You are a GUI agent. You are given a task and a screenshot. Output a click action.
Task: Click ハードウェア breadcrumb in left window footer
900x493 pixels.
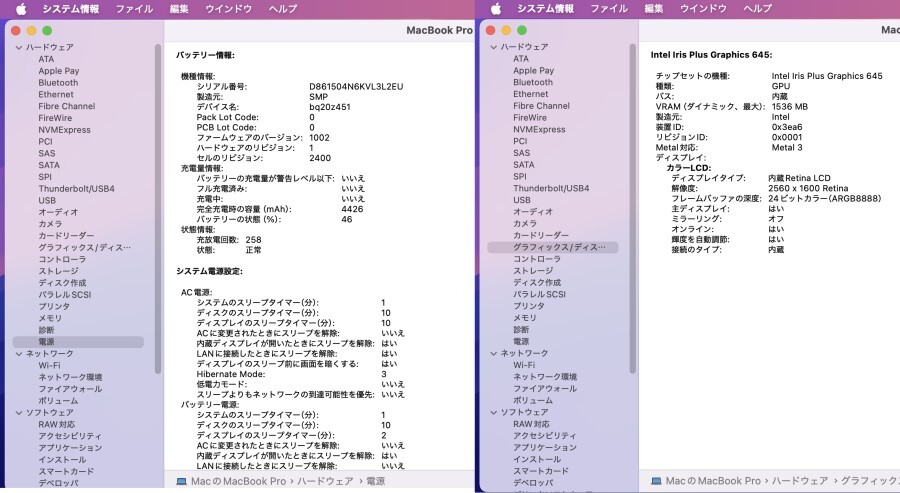(325, 481)
